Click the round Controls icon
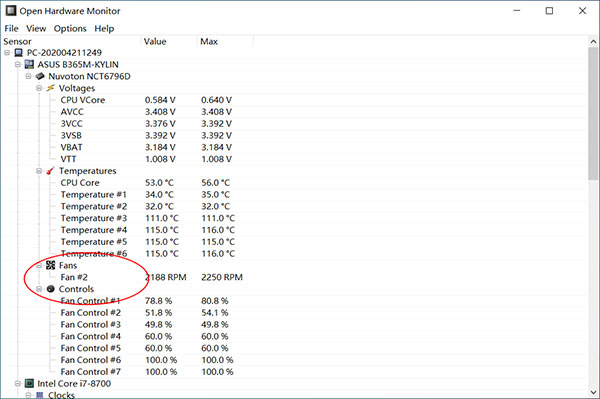Screen dimensions: 600x399 coord(51,289)
